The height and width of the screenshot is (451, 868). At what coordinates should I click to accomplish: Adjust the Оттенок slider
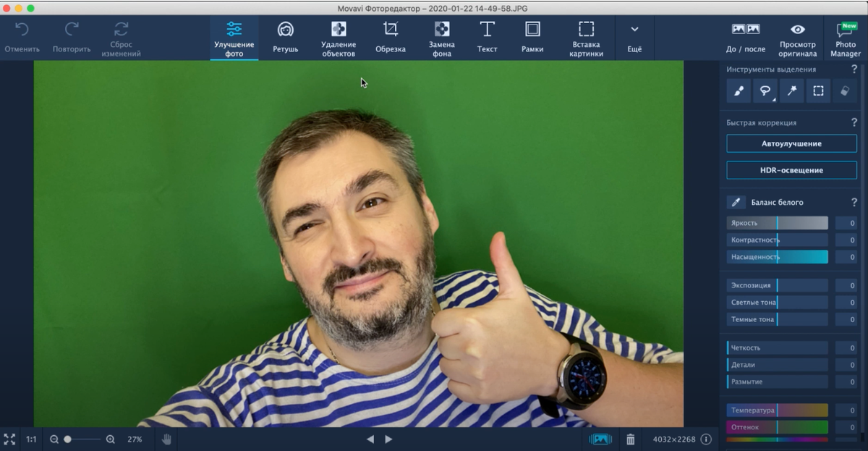click(778, 427)
